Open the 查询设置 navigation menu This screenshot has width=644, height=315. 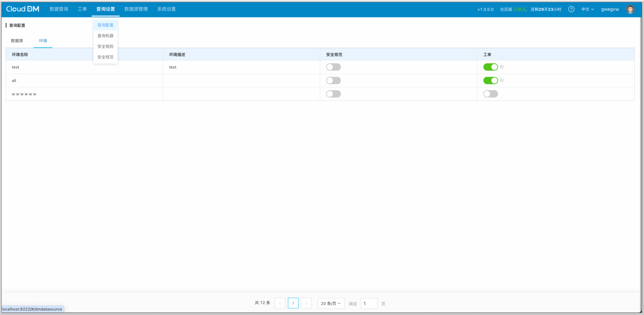click(106, 9)
